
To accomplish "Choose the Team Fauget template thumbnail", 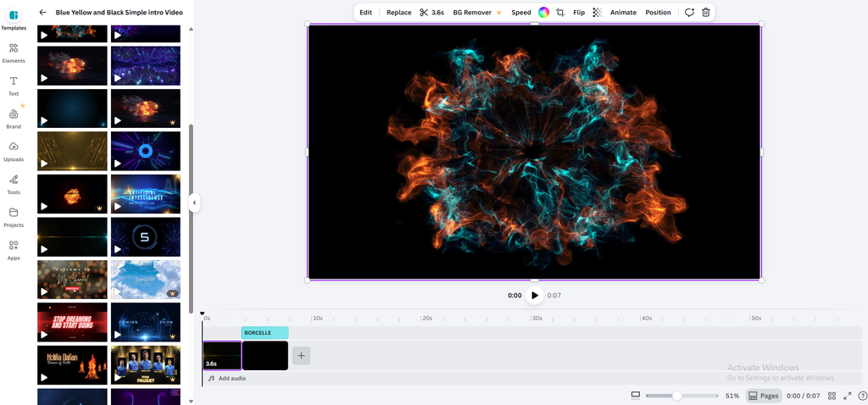I will click(146, 364).
